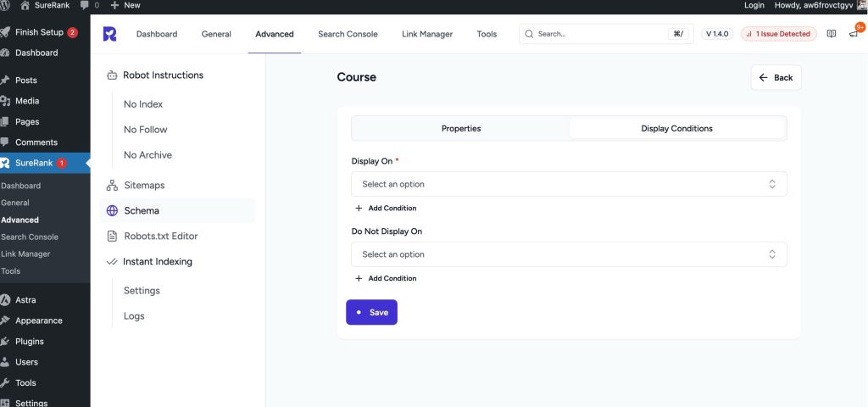Click the Robots.txt Editor file icon
The width and height of the screenshot is (868, 407).
point(112,236)
